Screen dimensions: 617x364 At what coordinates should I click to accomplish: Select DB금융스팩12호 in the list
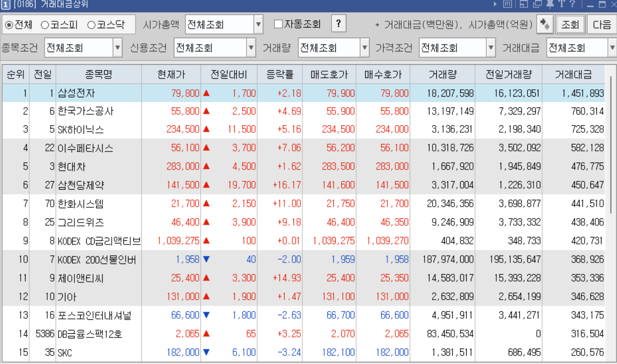point(90,334)
